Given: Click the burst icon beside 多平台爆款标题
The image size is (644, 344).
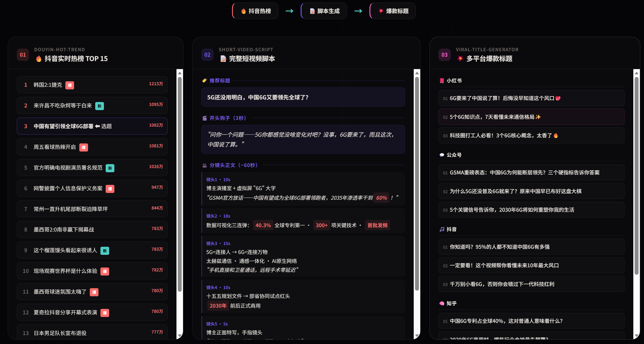Looking at the screenshot, I should coord(460,59).
